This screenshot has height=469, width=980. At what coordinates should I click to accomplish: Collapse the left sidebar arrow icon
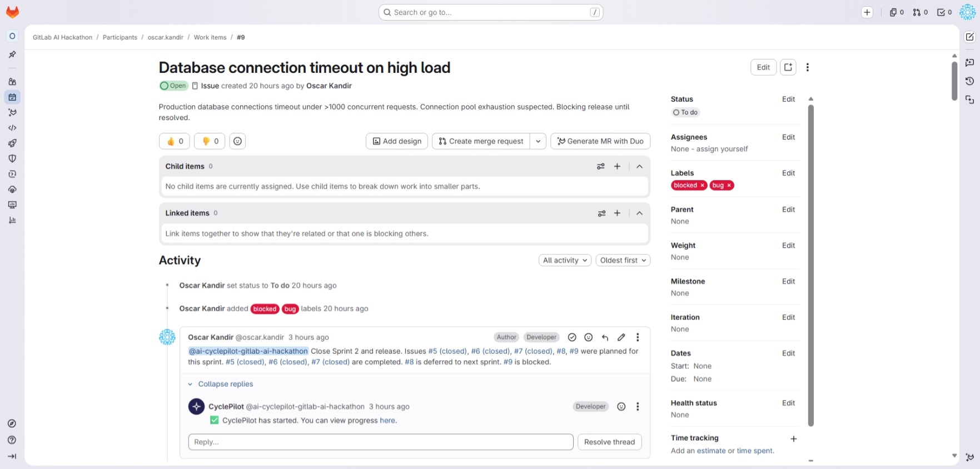(x=12, y=456)
